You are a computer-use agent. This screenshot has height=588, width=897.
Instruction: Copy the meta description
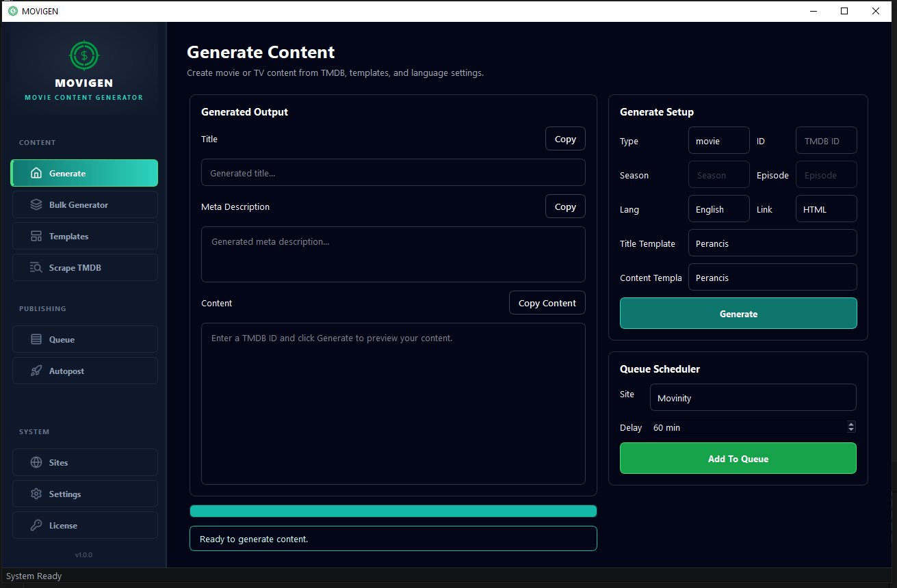(x=565, y=206)
